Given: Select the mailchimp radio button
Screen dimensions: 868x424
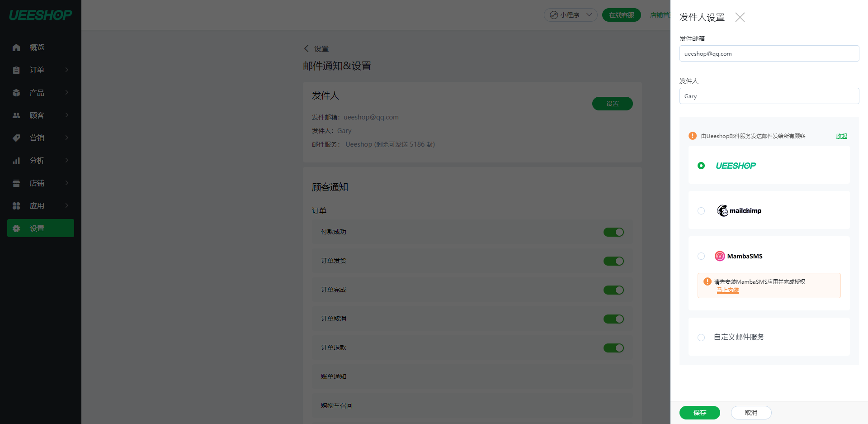Looking at the screenshot, I should 701,211.
